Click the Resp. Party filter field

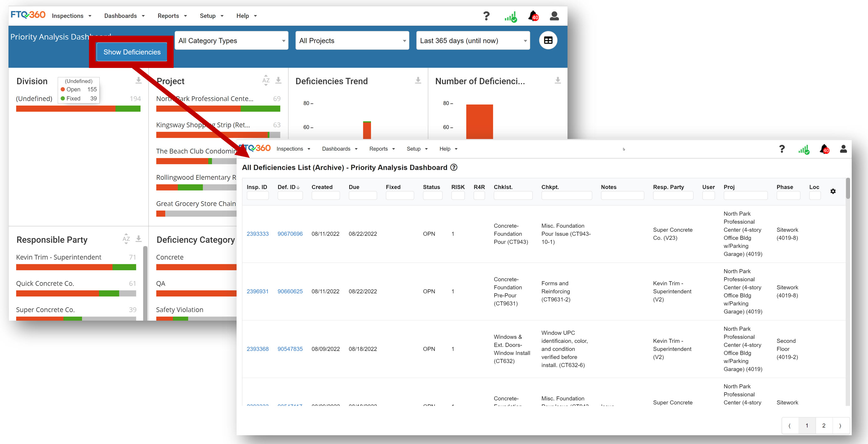click(673, 195)
